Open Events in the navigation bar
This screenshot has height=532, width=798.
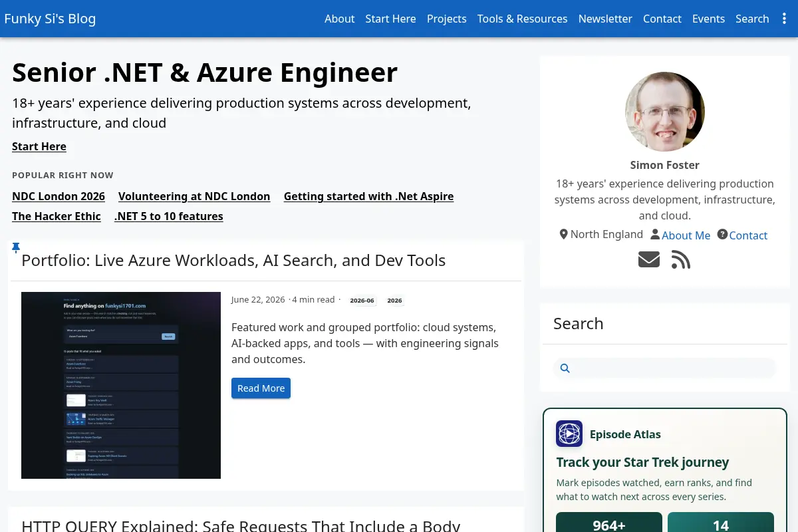(x=708, y=19)
